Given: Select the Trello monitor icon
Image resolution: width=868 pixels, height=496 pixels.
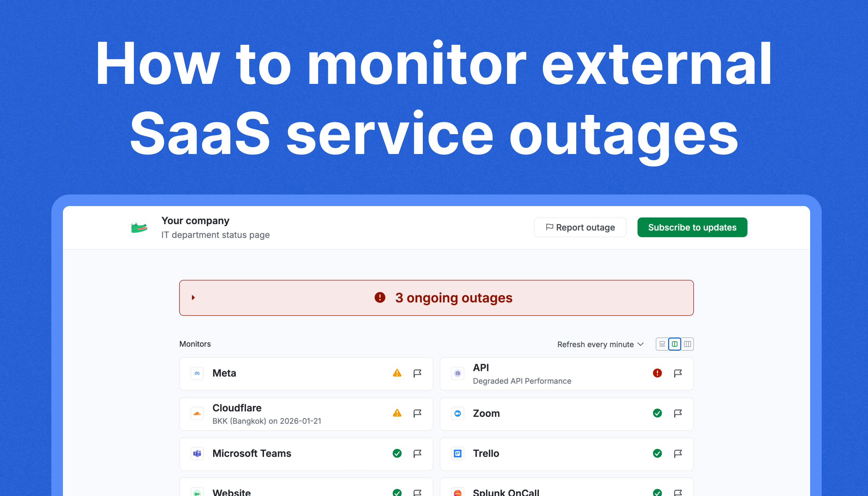Looking at the screenshot, I should [x=458, y=454].
